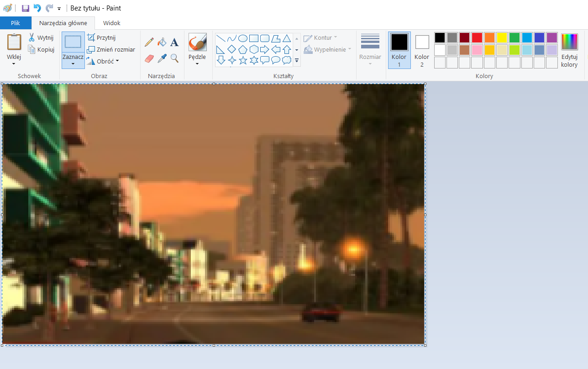Choose the five-point star shape
This screenshot has height=369, width=588.
tap(243, 60)
